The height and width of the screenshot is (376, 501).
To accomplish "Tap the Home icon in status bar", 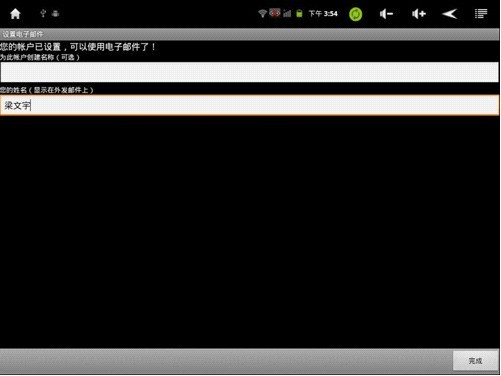I will [x=15, y=14].
